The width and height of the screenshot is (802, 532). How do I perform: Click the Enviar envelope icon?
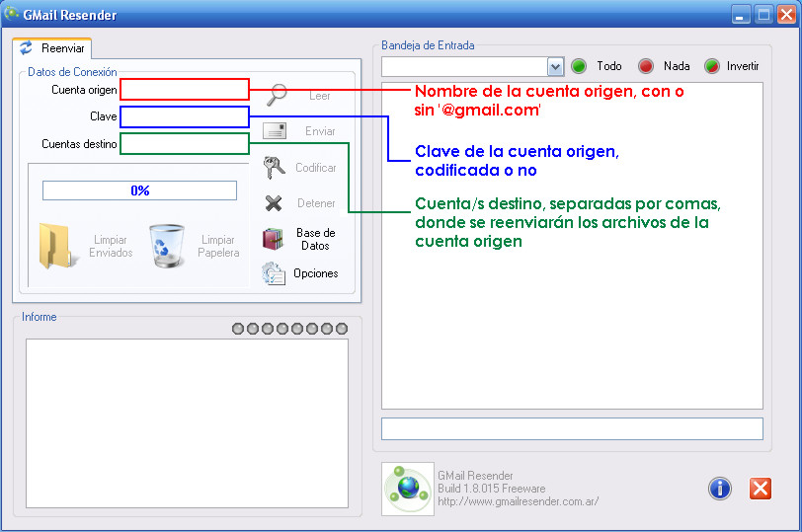pos(275,131)
